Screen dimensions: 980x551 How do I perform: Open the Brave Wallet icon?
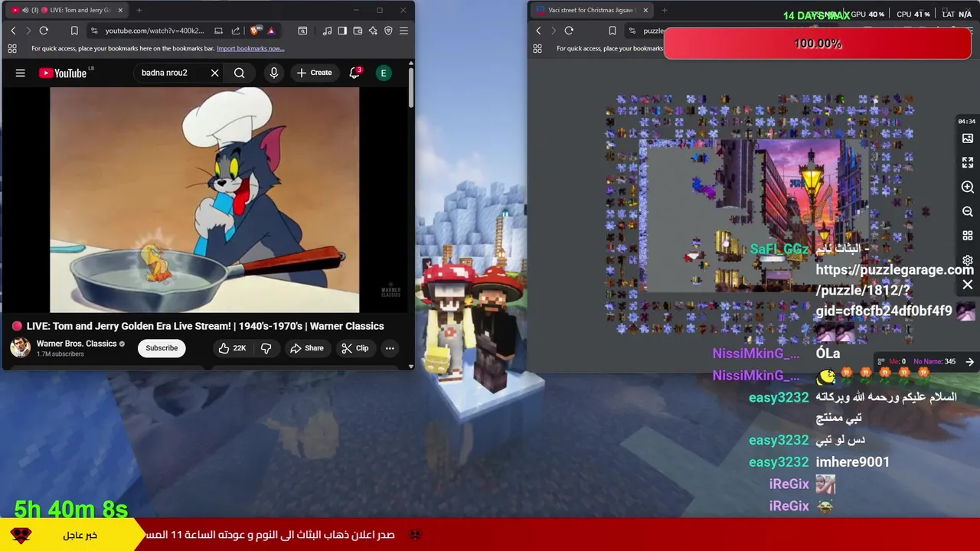coord(358,31)
